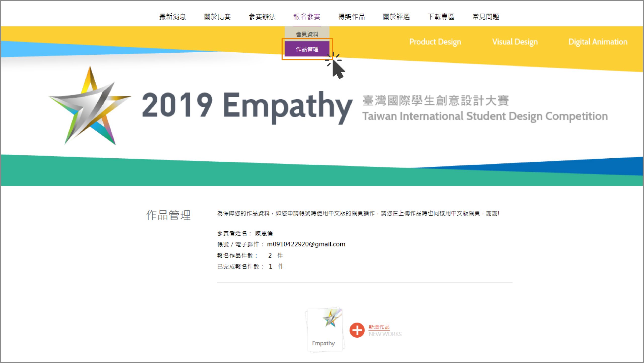The width and height of the screenshot is (644, 363).
Task: Click the NEW WORKS grey label
Action: coord(385,334)
